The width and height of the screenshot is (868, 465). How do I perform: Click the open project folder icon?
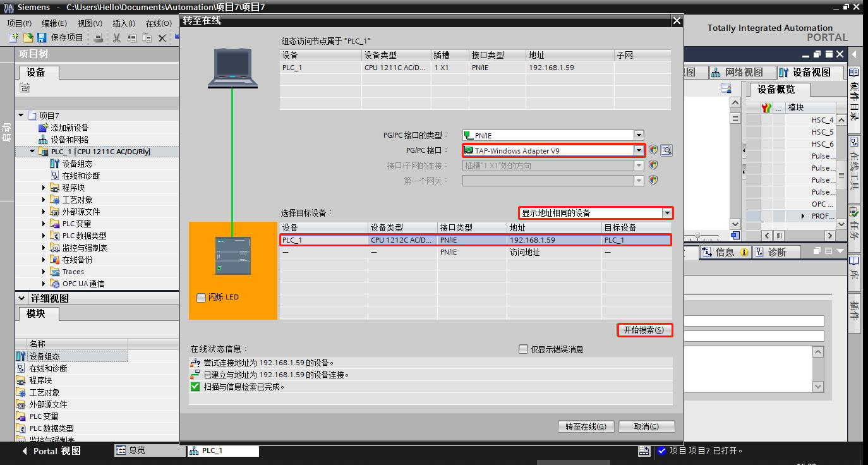coord(27,38)
